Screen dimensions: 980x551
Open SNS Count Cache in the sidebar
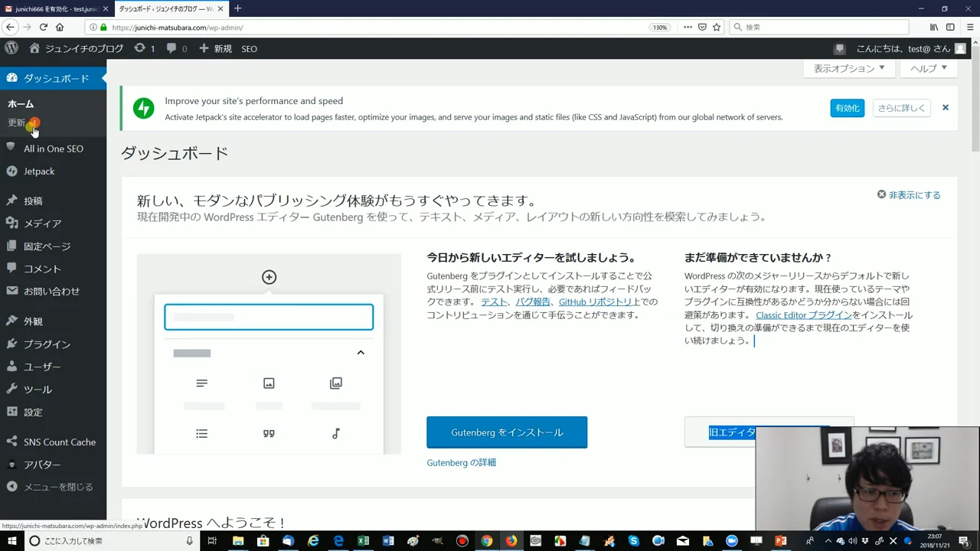tap(53, 442)
